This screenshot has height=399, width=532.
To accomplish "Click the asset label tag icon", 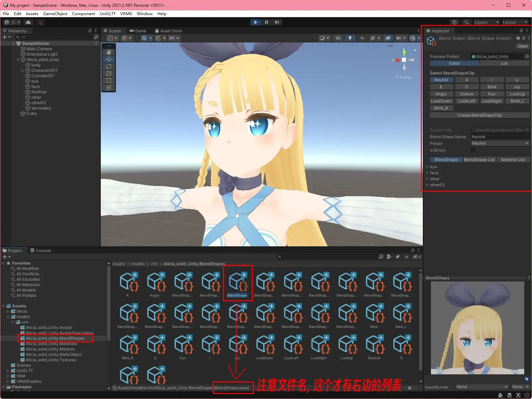I will click(x=527, y=379).
